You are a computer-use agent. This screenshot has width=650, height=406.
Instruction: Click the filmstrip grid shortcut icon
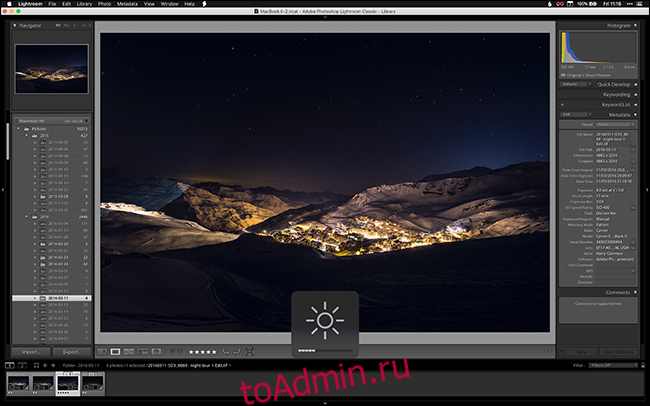(x=37, y=366)
